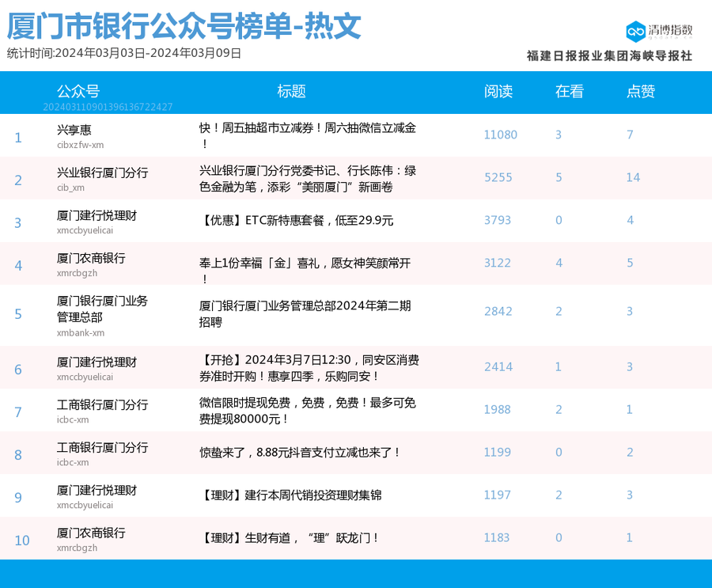Click 厦门建行悦理财 in rank 3 row
The image size is (712, 588).
97,215
